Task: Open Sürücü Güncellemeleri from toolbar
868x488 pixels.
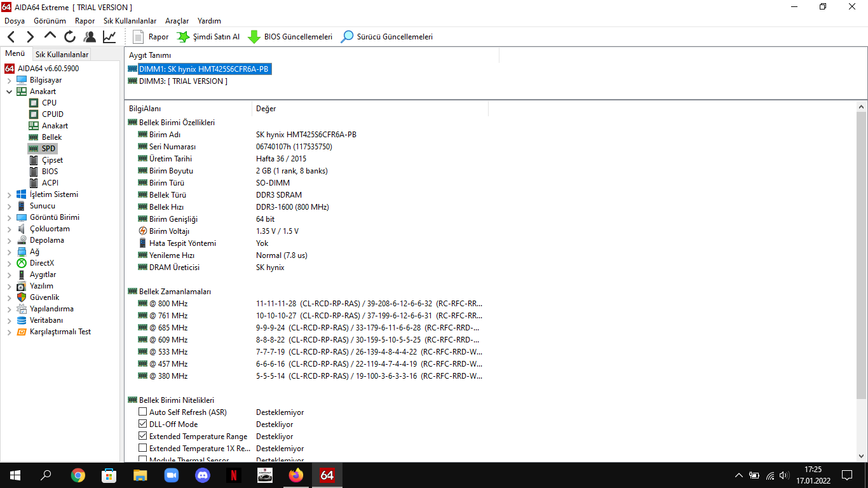Action: pyautogui.click(x=386, y=37)
